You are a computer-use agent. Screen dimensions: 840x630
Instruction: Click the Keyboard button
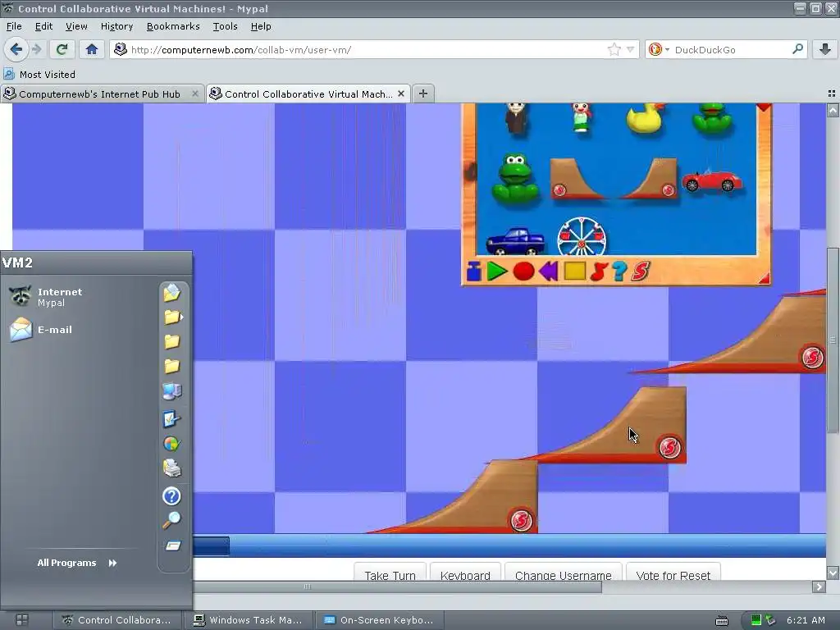point(465,573)
